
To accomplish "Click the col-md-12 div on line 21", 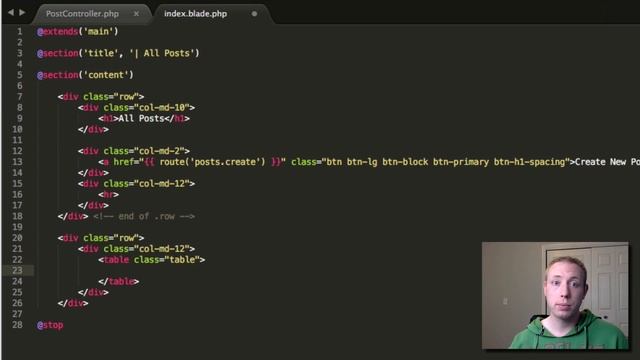I will click(x=136, y=249).
